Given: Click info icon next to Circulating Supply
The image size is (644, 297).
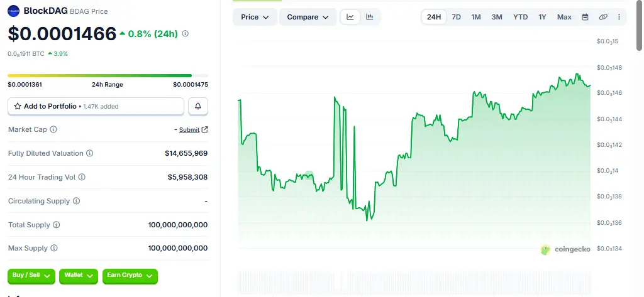Looking at the screenshot, I should tap(77, 201).
